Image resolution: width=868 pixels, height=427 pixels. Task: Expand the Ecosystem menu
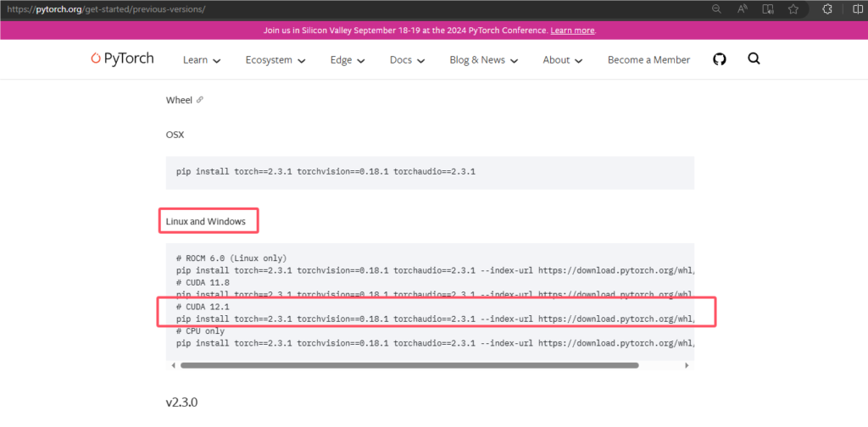click(275, 60)
